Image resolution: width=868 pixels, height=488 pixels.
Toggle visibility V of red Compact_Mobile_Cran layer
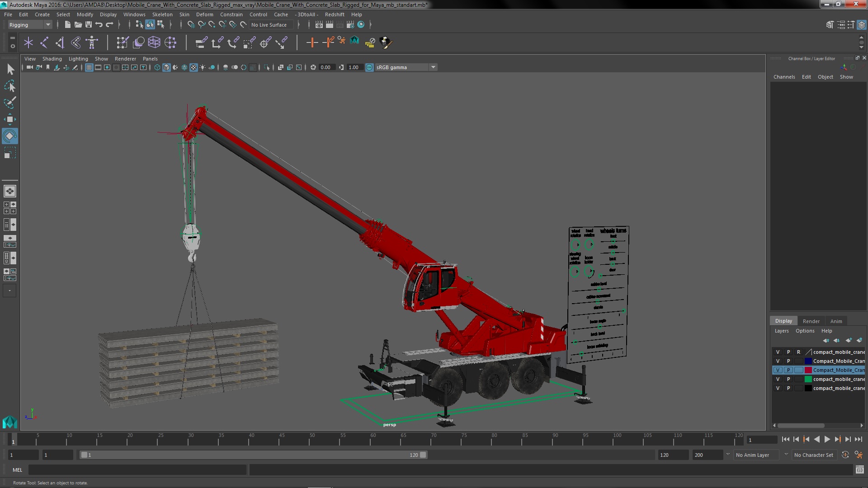click(x=778, y=370)
